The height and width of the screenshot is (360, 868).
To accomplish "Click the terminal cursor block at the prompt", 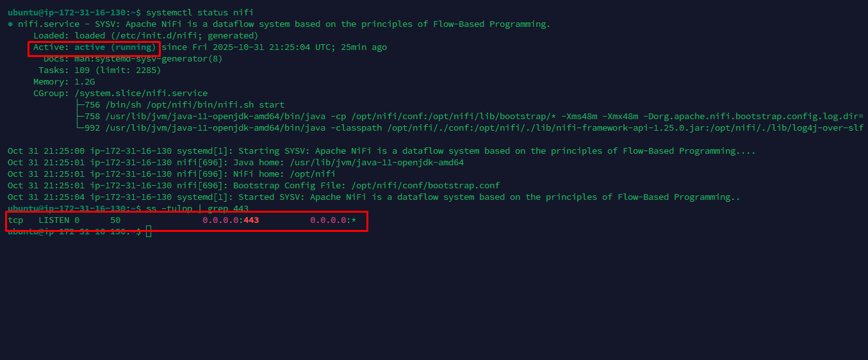I will click(x=149, y=231).
